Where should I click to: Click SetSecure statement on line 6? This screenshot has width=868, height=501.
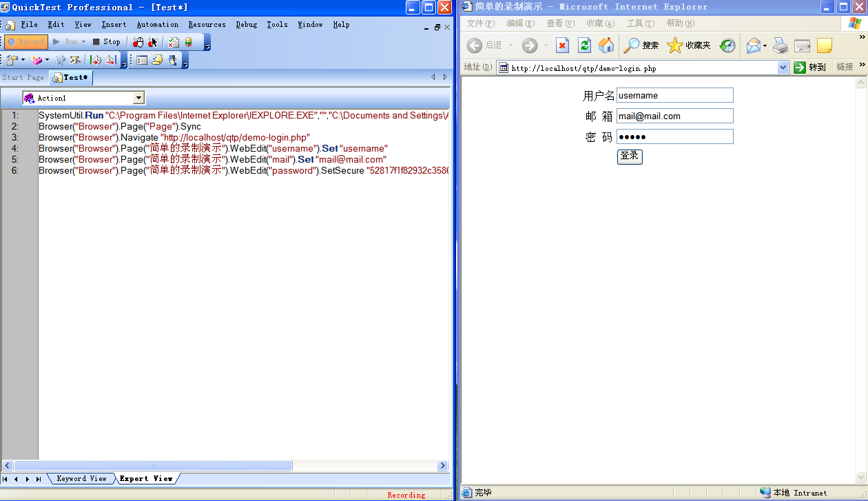pyautogui.click(x=244, y=170)
